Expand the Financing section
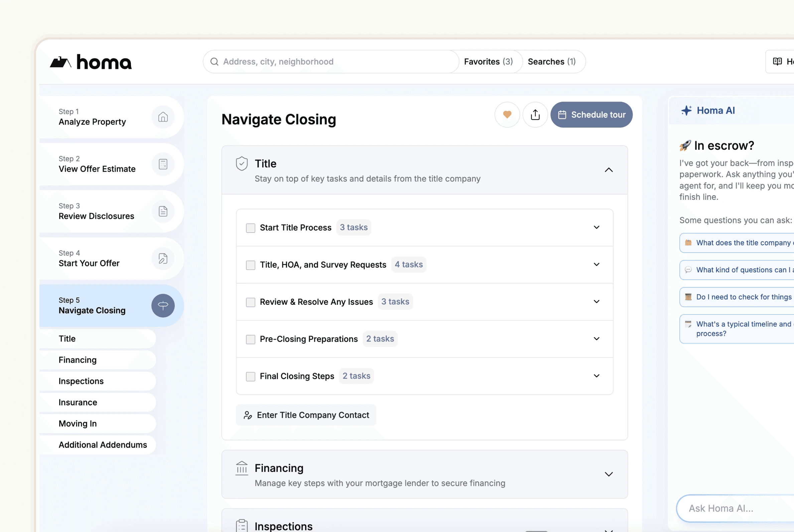 609,474
